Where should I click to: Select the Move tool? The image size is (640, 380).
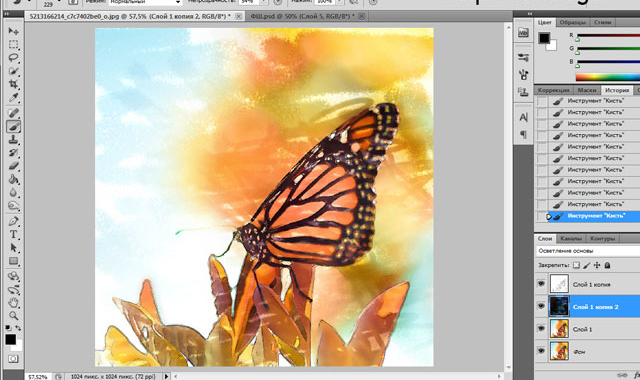tap(13, 31)
